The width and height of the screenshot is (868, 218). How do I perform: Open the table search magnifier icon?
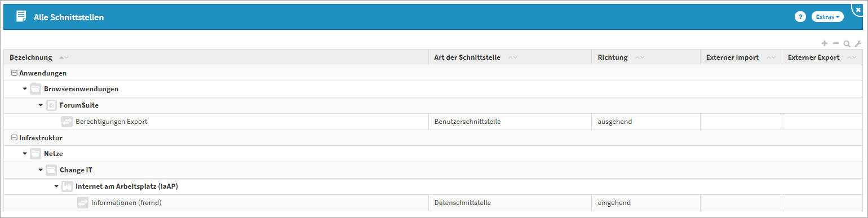pyautogui.click(x=847, y=43)
